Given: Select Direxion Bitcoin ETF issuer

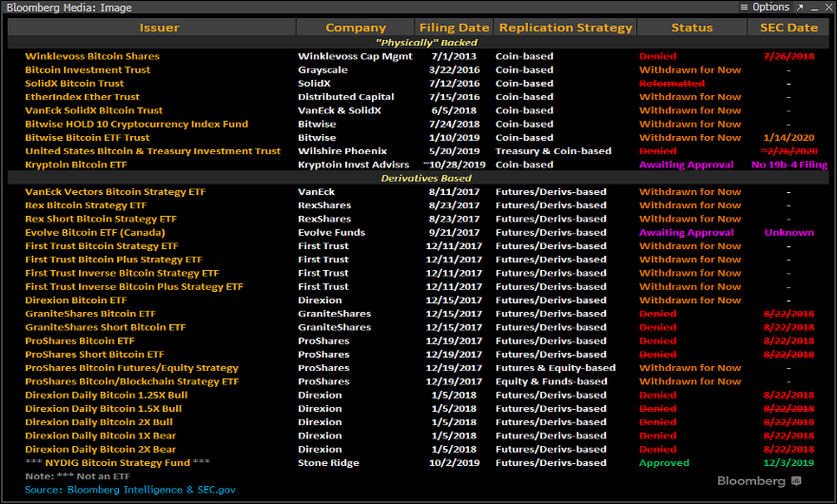Looking at the screenshot, I should 76,300.
